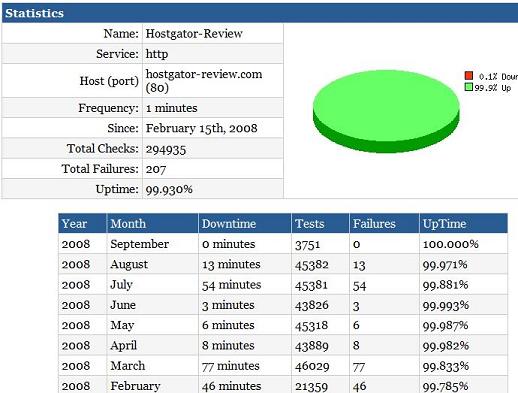The height and width of the screenshot is (393, 518).
Task: Click the Statistics header bar
Action: (x=260, y=13)
